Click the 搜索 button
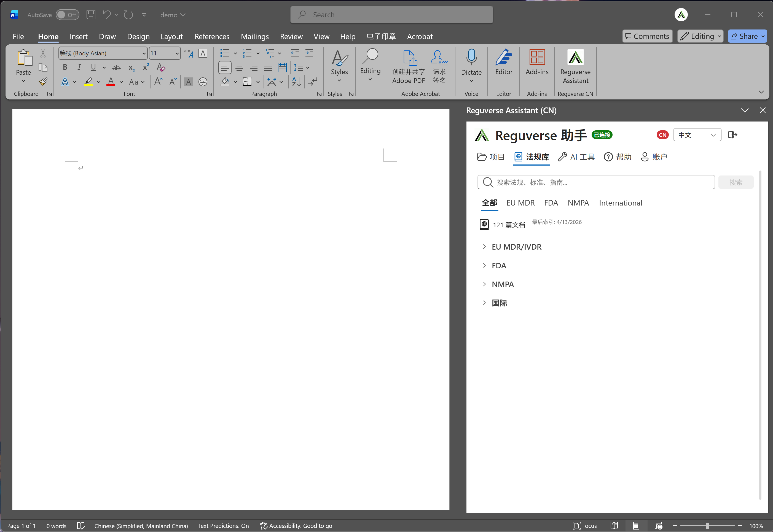This screenshot has height=532, width=773. tap(736, 182)
